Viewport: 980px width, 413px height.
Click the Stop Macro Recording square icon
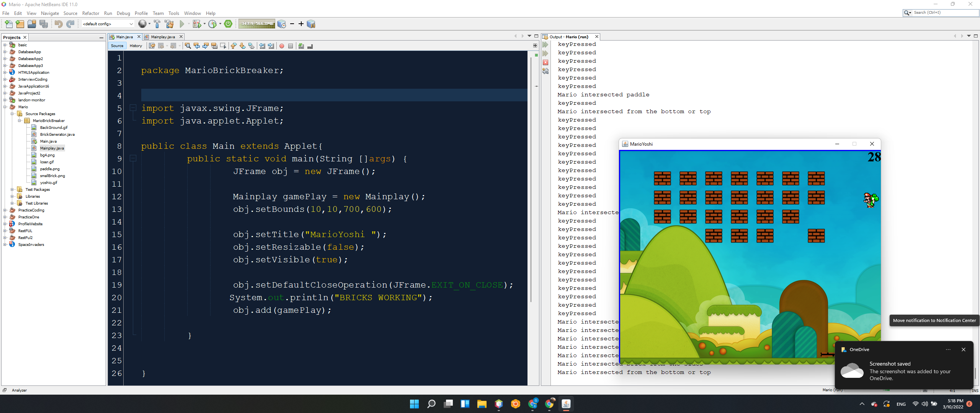pos(291,46)
